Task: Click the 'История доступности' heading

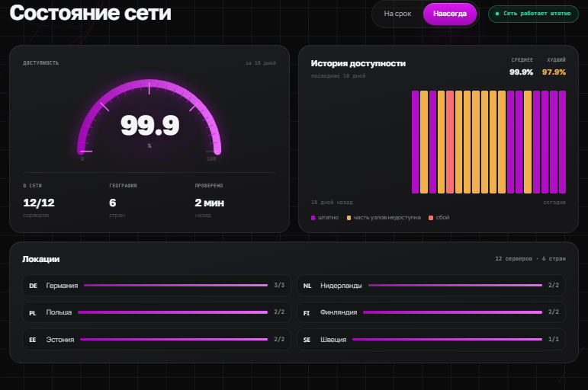Action: point(358,64)
